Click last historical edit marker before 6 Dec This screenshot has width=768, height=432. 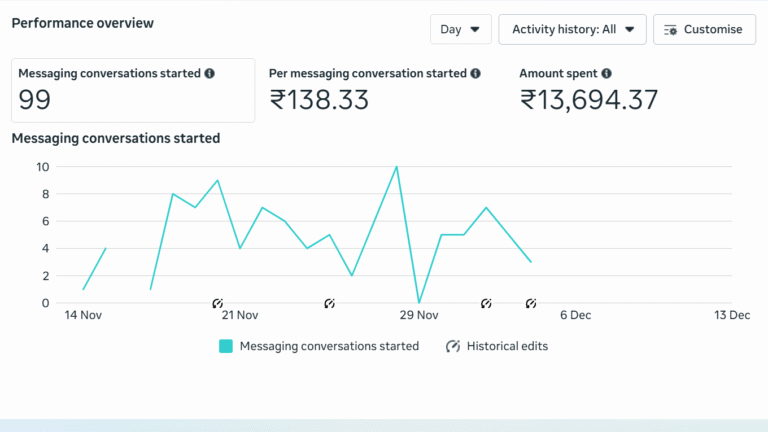(x=531, y=303)
